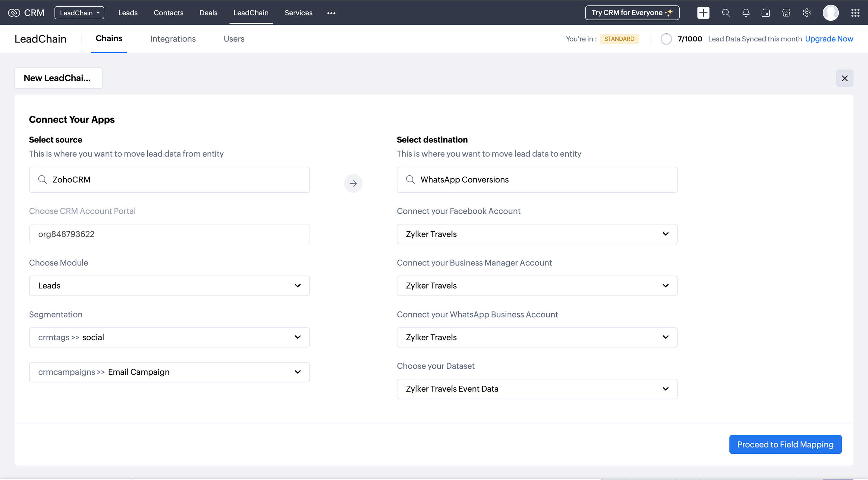Open the notifications bell icon
Image resolution: width=868 pixels, height=480 pixels.
pyautogui.click(x=746, y=13)
